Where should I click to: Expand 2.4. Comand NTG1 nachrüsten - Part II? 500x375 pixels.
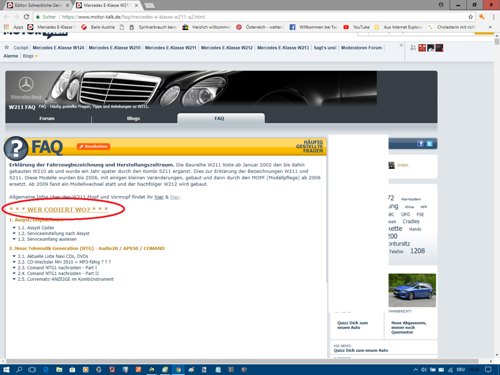[58, 273]
